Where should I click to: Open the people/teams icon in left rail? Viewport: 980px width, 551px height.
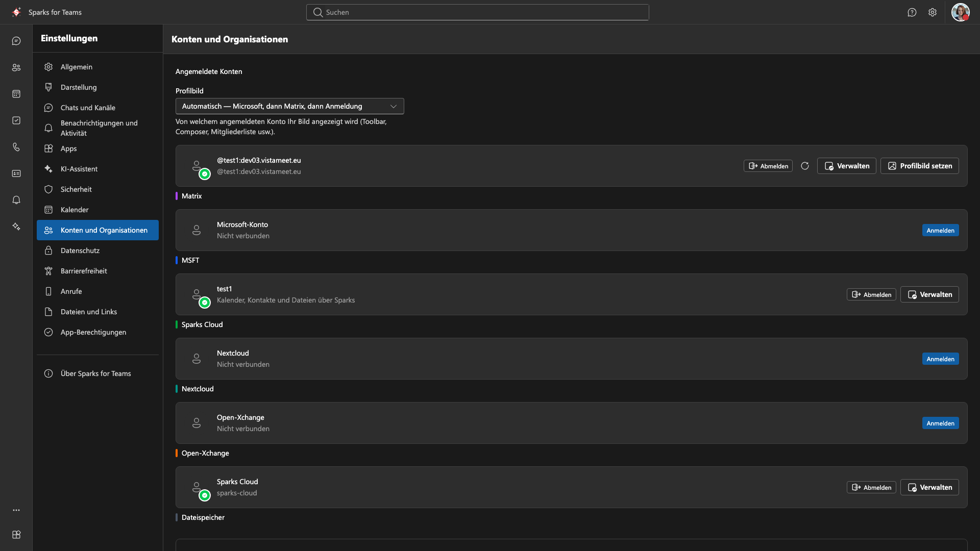tap(16, 67)
